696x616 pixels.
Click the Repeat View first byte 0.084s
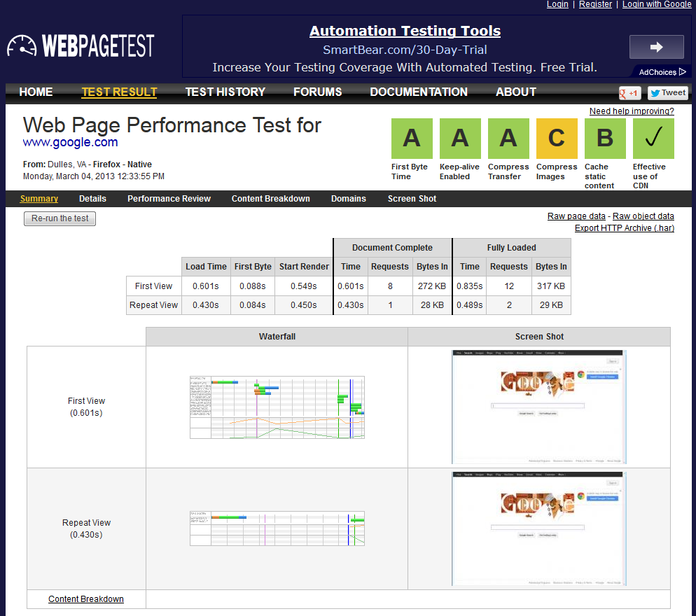253,305
